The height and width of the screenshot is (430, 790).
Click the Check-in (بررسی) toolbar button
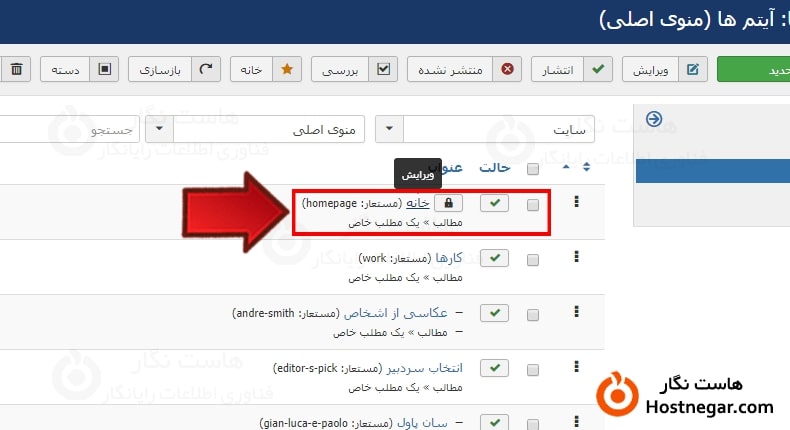coord(355,70)
